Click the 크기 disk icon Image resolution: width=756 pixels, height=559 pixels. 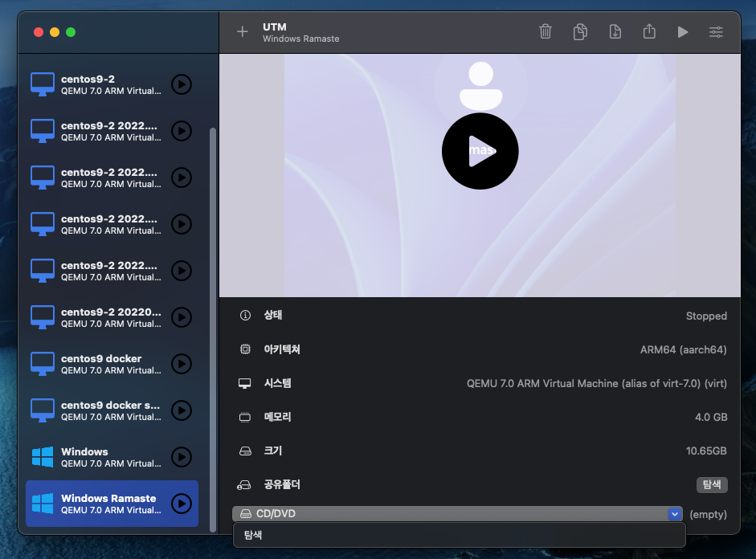[x=245, y=451]
